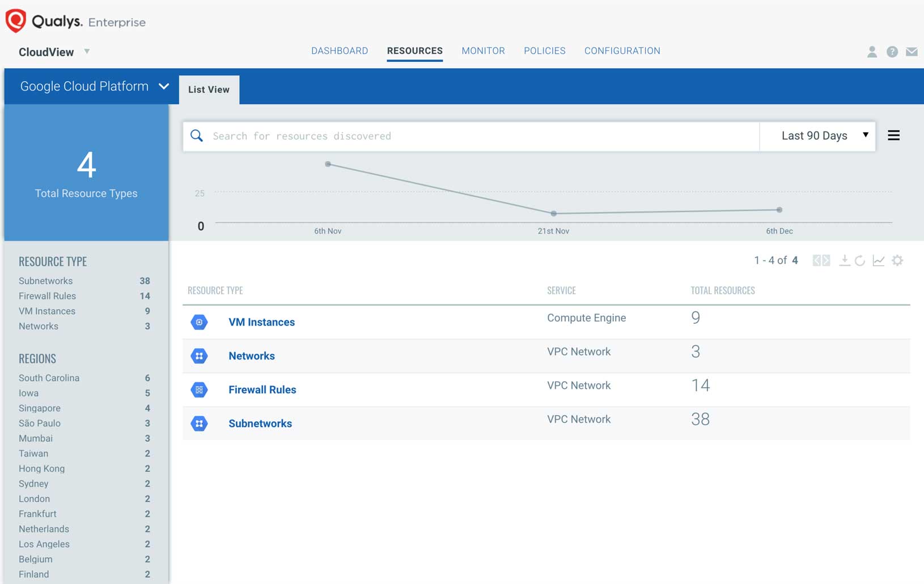The image size is (924, 584).
Task: Select the Networks resource link
Action: 252,356
